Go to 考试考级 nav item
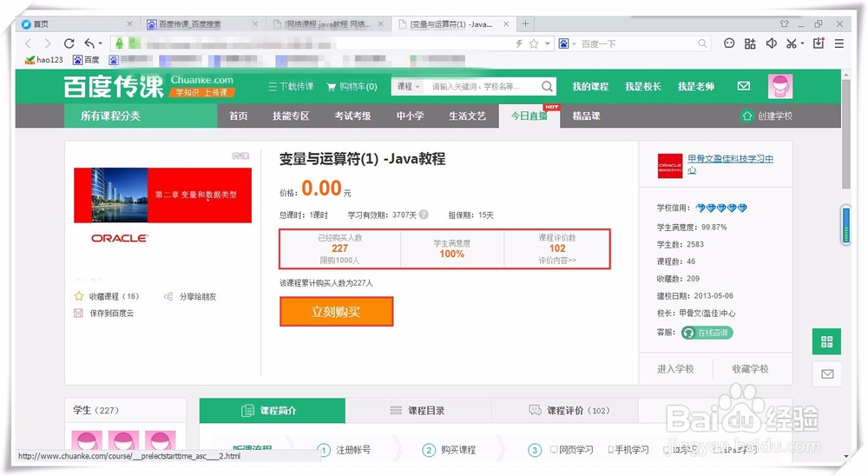 [x=352, y=116]
